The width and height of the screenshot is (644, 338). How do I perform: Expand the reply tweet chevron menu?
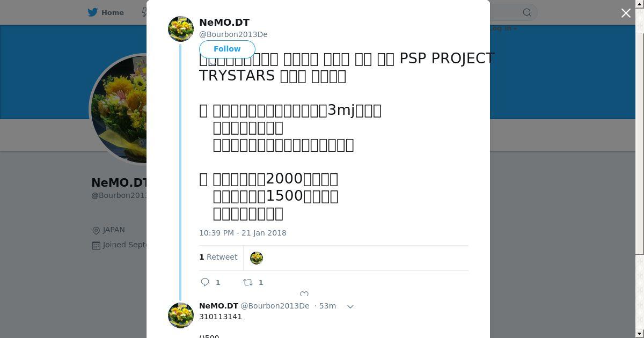tap(350, 306)
